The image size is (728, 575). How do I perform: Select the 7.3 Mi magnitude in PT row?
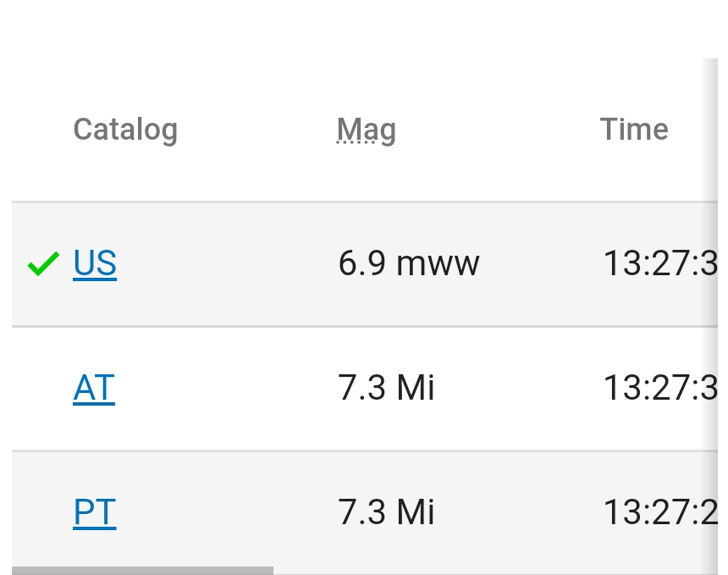tap(386, 512)
